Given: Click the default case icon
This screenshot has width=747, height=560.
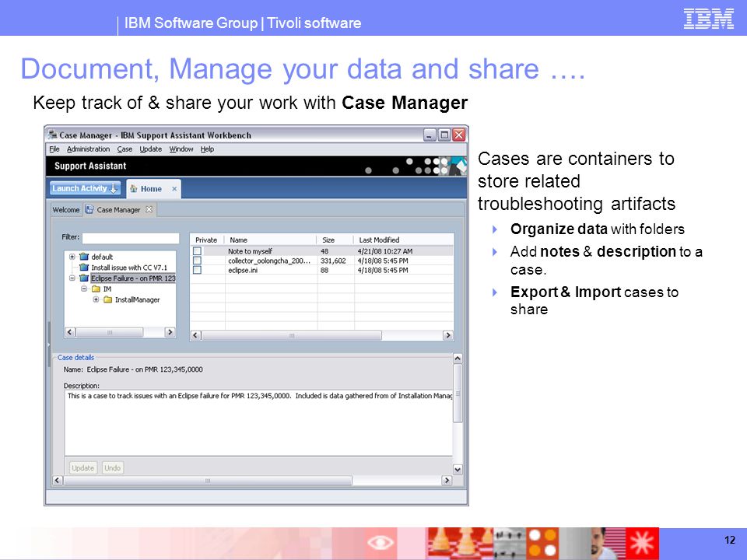Looking at the screenshot, I should click(84, 257).
